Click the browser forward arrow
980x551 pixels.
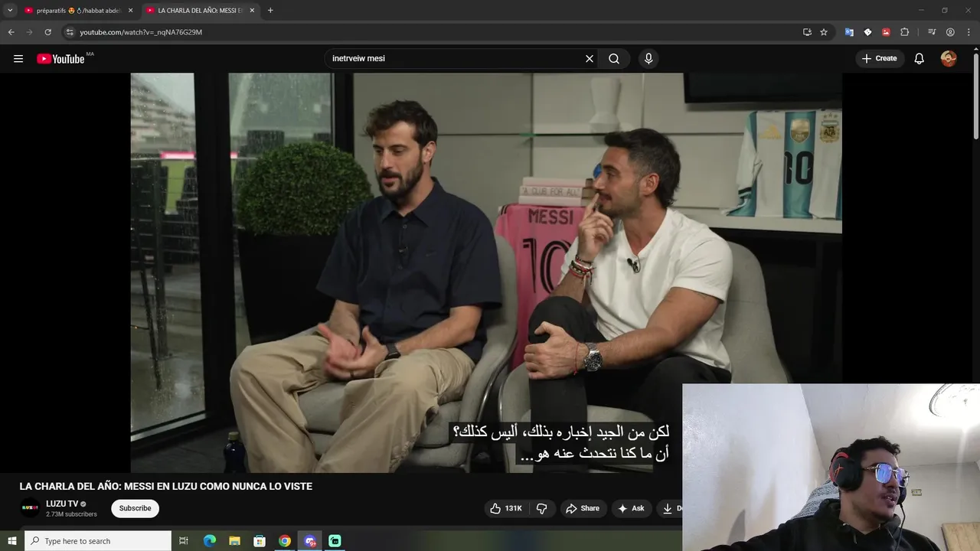tap(29, 32)
